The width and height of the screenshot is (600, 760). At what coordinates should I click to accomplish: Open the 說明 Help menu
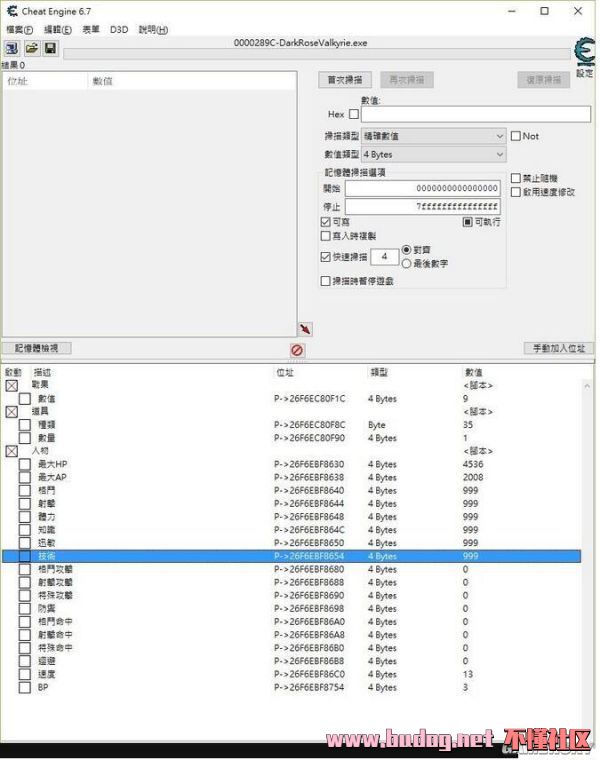153,30
